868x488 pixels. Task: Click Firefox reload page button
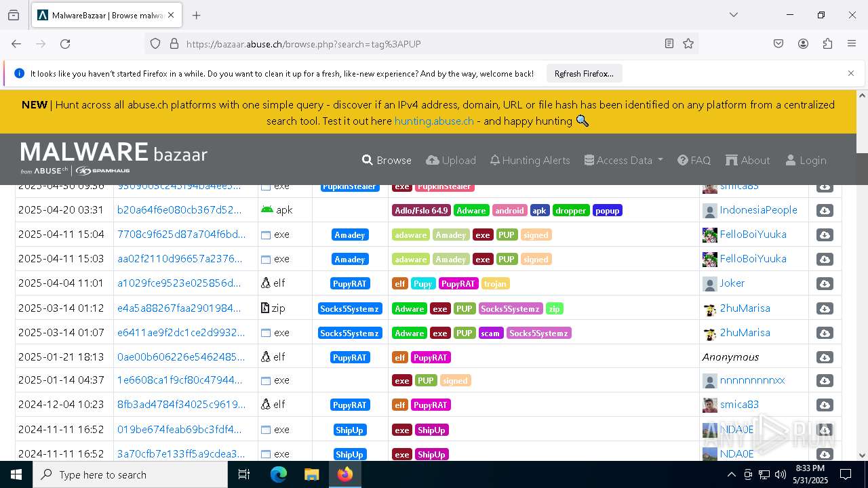(x=65, y=43)
